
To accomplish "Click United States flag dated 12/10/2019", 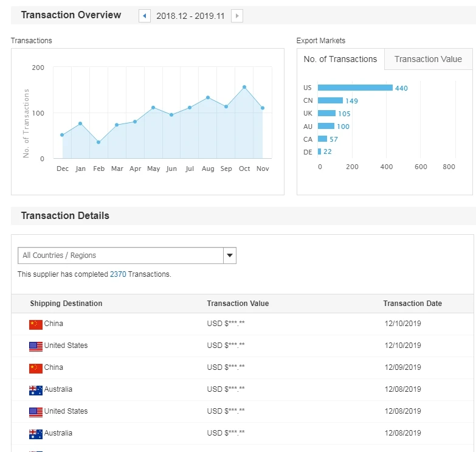I will [36, 346].
